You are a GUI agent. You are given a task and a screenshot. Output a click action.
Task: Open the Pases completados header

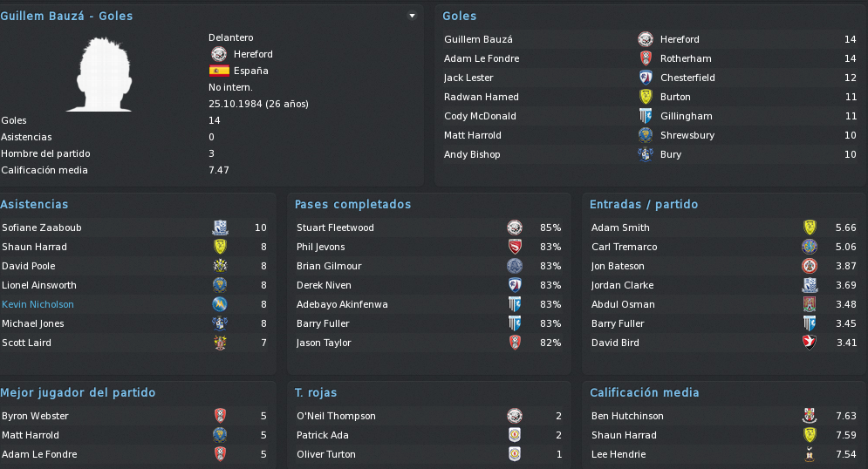pos(352,204)
